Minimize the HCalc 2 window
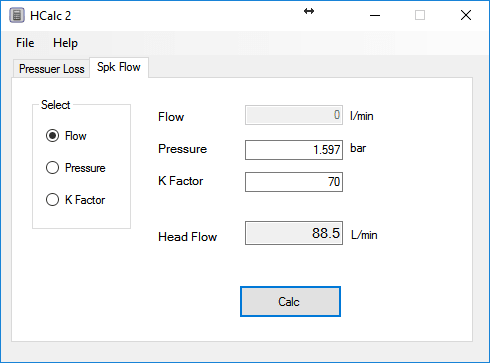This screenshot has width=490, height=363. pos(375,15)
